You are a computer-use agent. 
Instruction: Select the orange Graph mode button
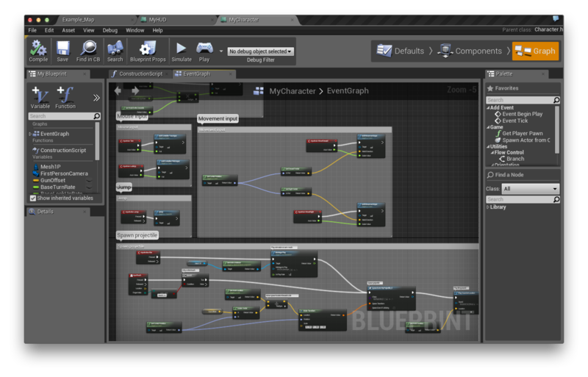pos(535,51)
